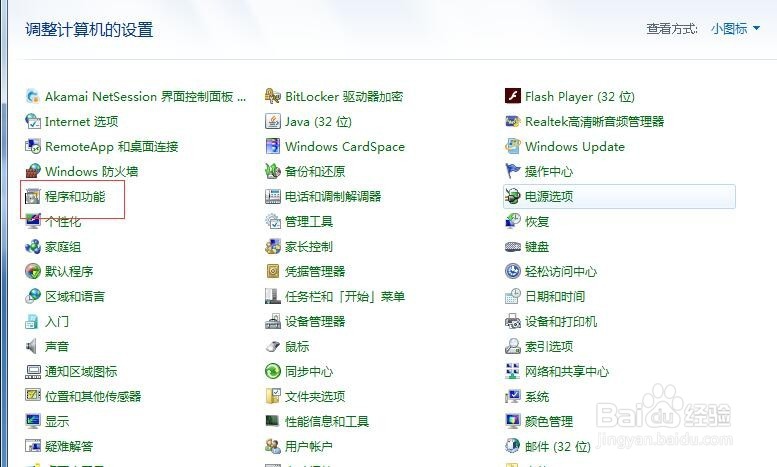Open the Java (32 位) icon
777x467 pixels.
(x=273, y=121)
